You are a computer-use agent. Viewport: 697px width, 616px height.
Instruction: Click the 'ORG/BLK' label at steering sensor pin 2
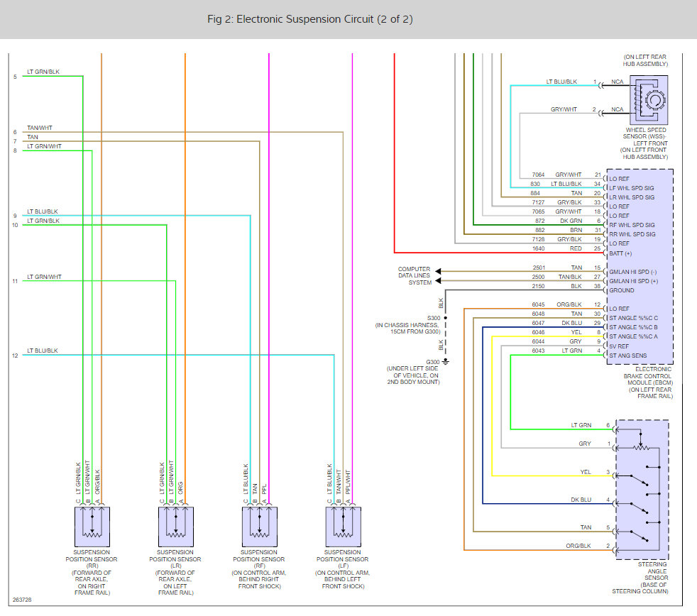578,546
